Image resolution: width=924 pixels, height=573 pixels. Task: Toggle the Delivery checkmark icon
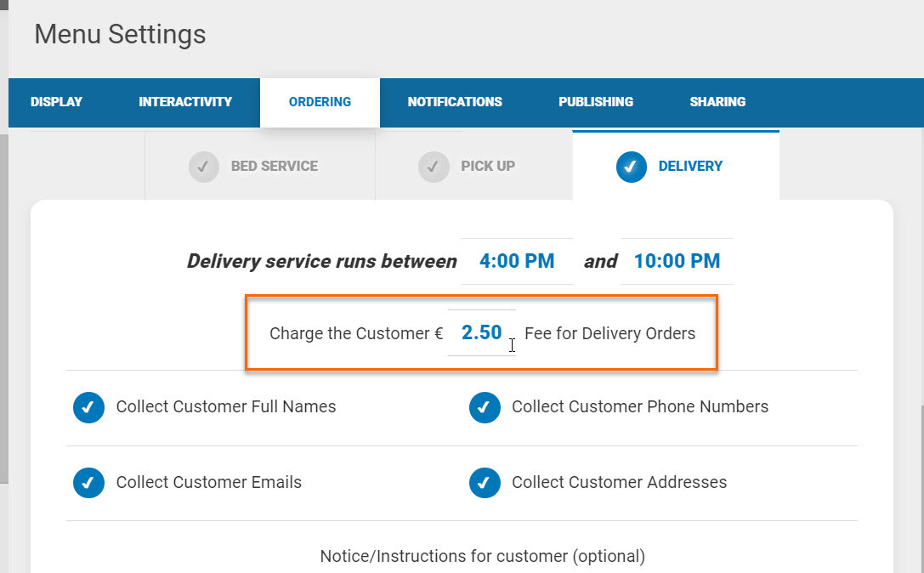pyautogui.click(x=631, y=167)
